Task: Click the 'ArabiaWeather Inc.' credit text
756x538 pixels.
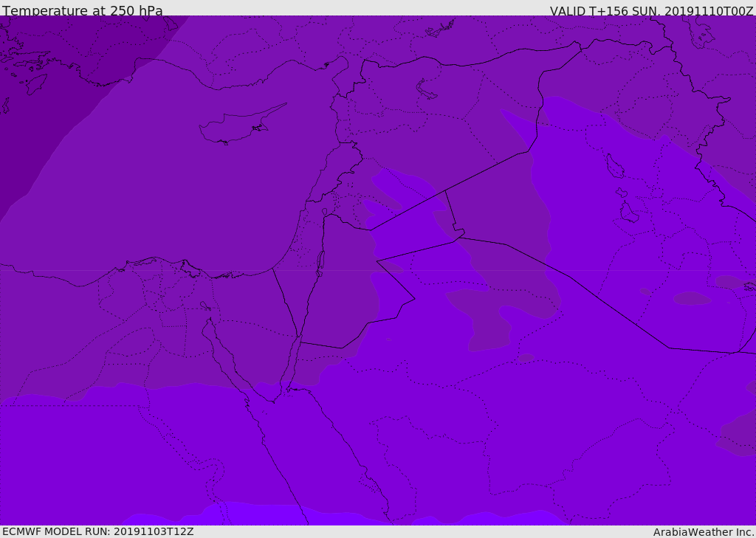Action: (x=704, y=532)
